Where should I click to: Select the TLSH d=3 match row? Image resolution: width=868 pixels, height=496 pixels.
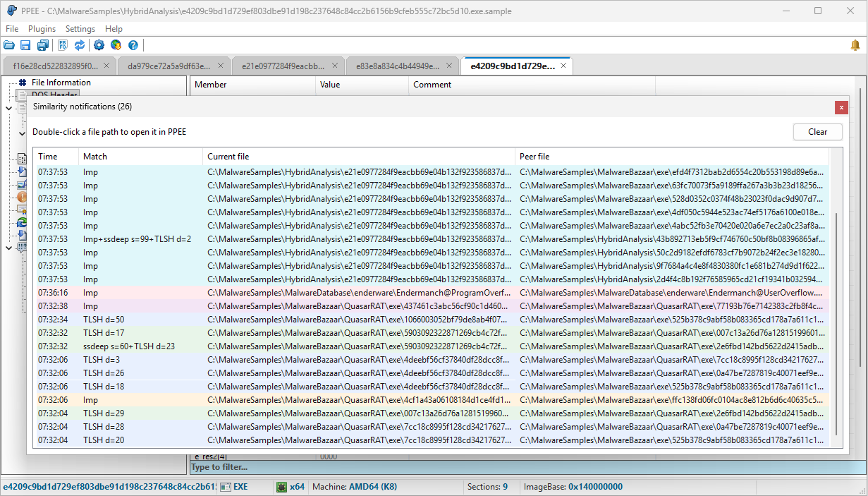point(431,360)
